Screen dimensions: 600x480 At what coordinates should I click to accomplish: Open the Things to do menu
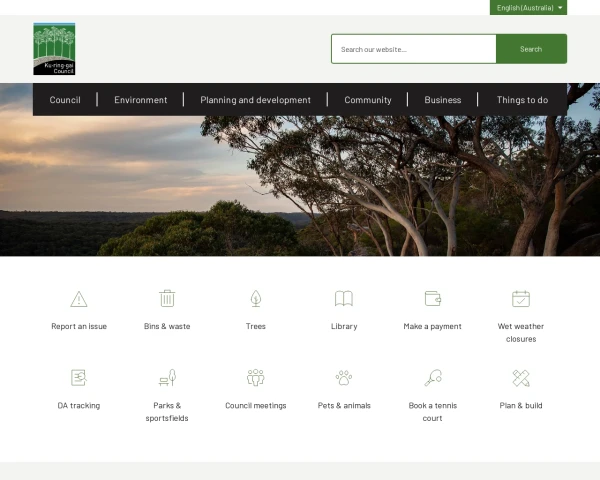[x=522, y=100]
